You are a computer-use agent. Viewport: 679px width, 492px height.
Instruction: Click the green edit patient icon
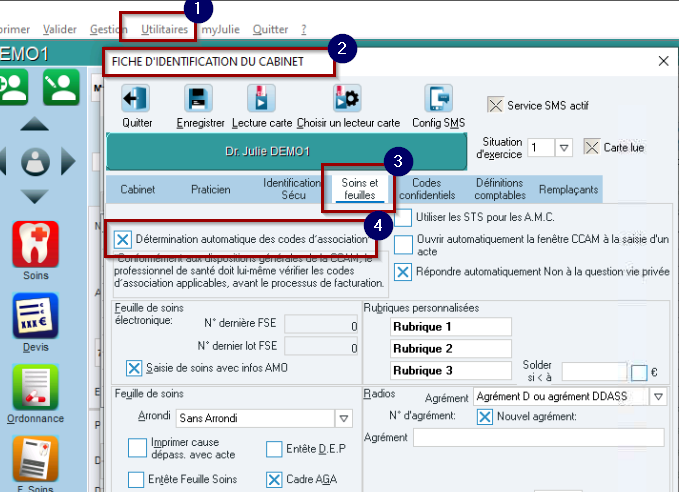coord(61,87)
